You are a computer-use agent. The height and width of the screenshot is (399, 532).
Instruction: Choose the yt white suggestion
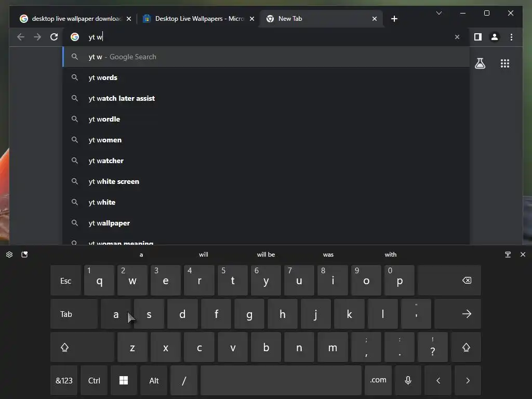pos(266,202)
